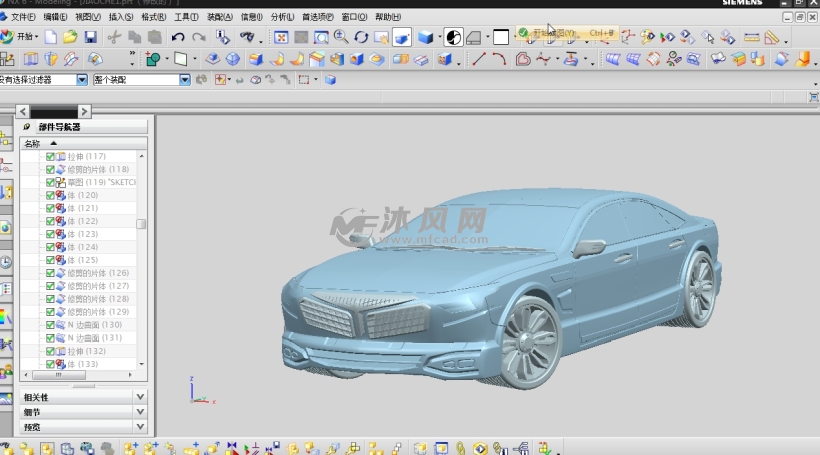Image resolution: width=820 pixels, height=455 pixels.
Task: Click the Save (floppy disk) icon
Action: (x=91, y=37)
